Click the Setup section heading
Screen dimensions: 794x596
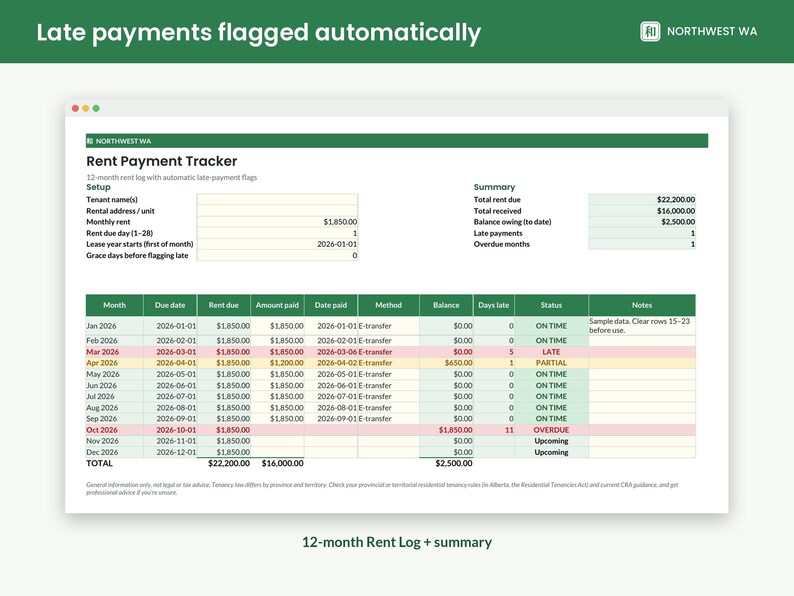(x=98, y=187)
